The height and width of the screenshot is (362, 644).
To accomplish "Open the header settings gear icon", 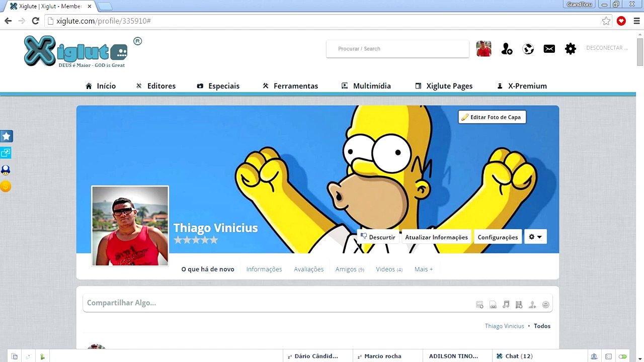I will click(571, 49).
